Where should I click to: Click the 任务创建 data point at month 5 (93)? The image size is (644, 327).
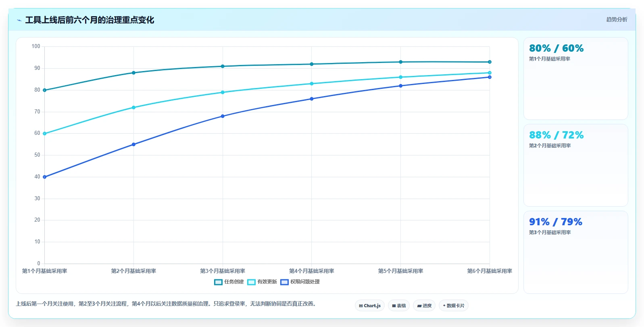tap(400, 62)
